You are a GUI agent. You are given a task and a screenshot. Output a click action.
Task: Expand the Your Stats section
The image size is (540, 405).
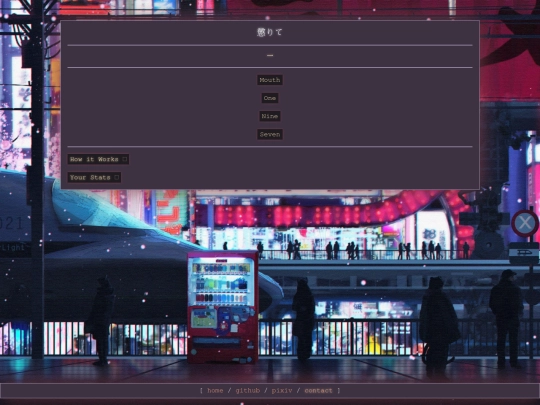[x=94, y=177]
